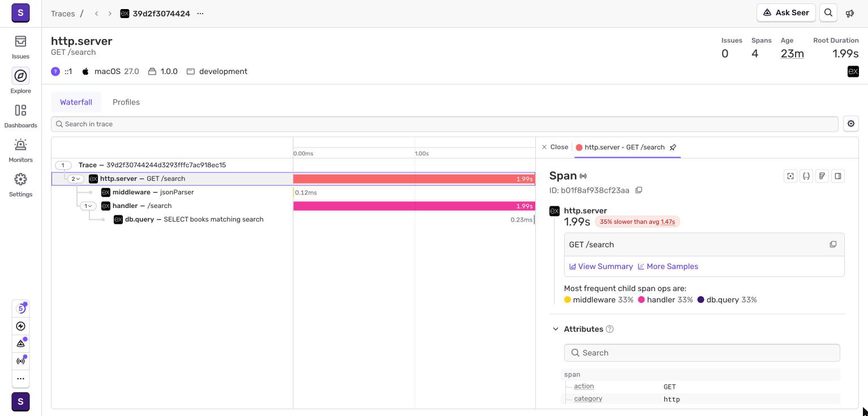The width and height of the screenshot is (868, 416).
Task: Open More Samples link
Action: point(668,267)
